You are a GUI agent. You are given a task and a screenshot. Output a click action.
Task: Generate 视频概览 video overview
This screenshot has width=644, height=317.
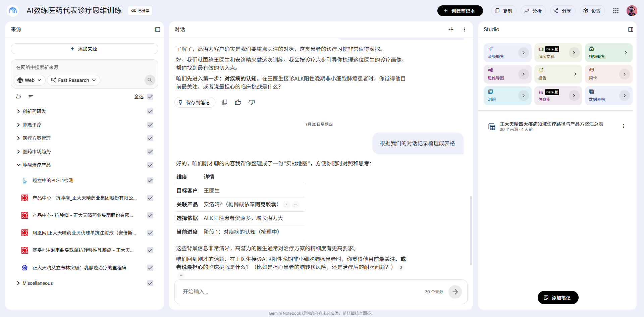[609, 53]
